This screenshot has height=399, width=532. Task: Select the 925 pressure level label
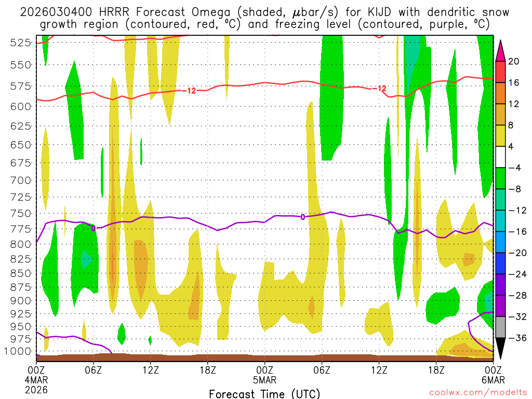tap(21, 314)
